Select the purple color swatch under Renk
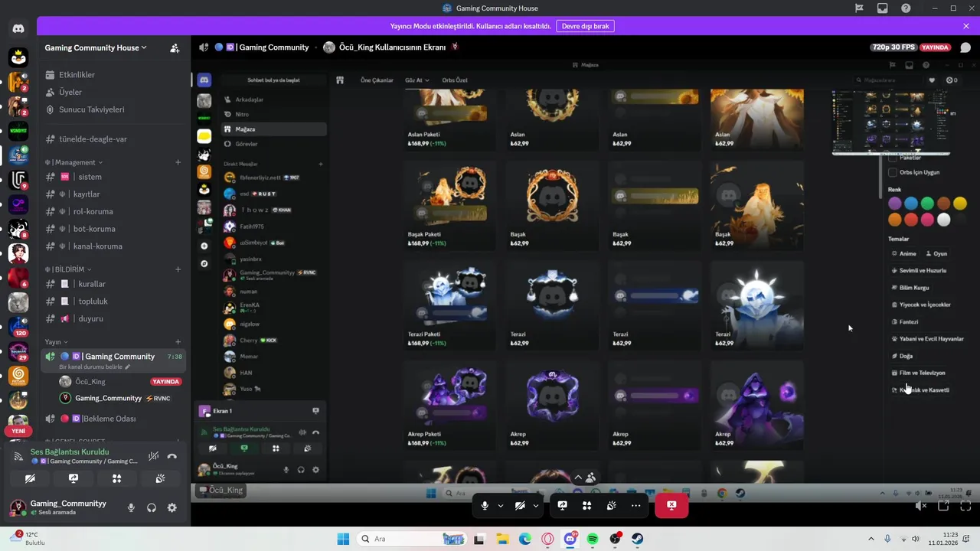 894,203
